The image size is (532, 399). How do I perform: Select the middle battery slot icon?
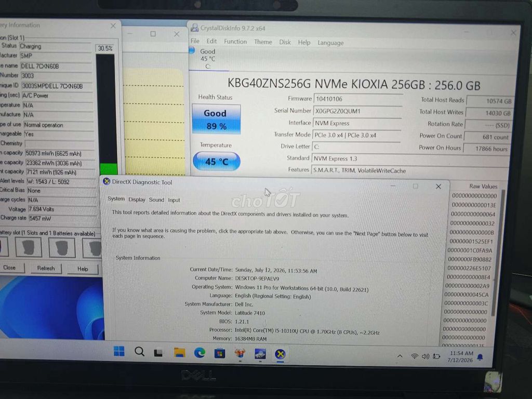coord(62,248)
